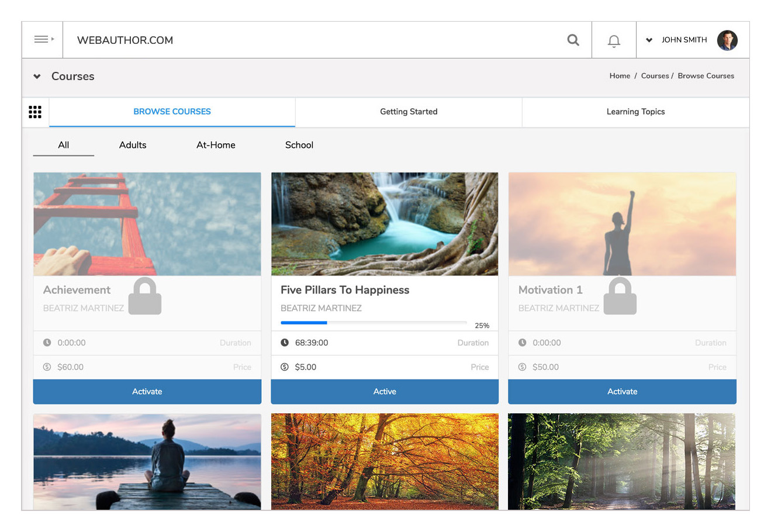
Task: Click the lock icon on Motivation 1 course
Action: tap(620, 296)
